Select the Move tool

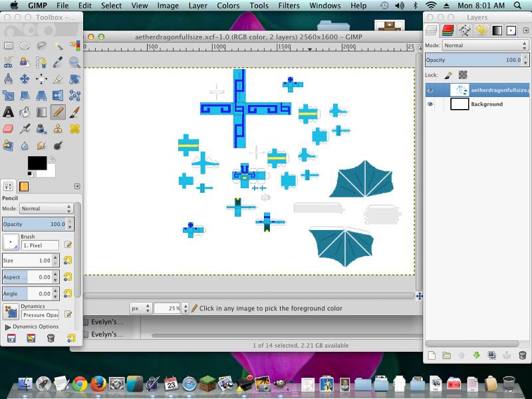click(x=25, y=79)
